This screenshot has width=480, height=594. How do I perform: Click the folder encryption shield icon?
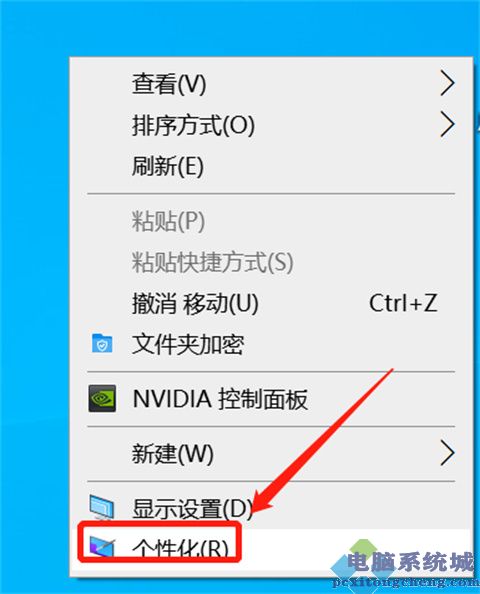point(102,343)
